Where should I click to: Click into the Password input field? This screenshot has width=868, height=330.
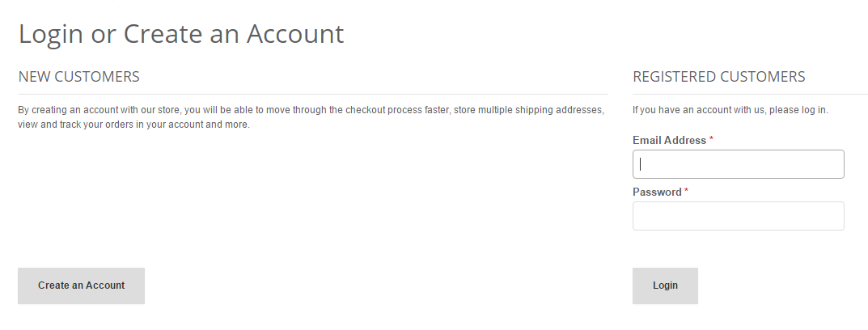click(738, 216)
